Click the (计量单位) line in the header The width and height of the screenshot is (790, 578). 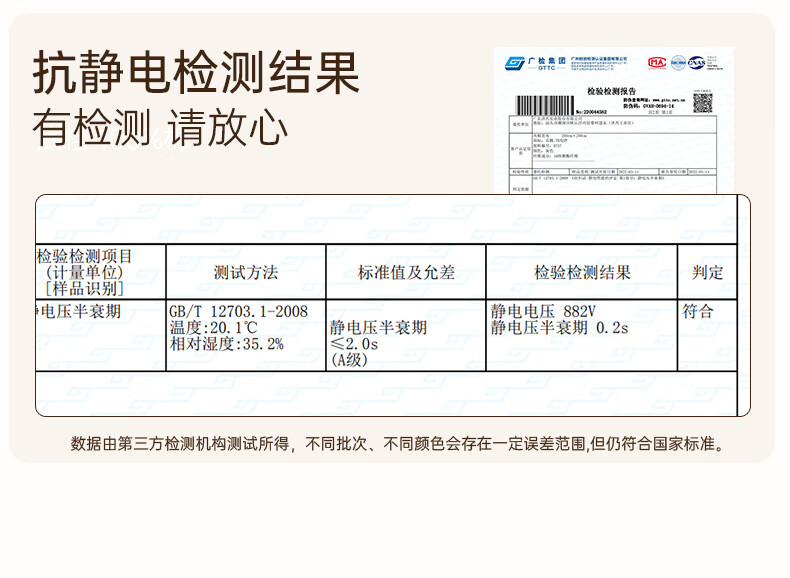(84, 273)
